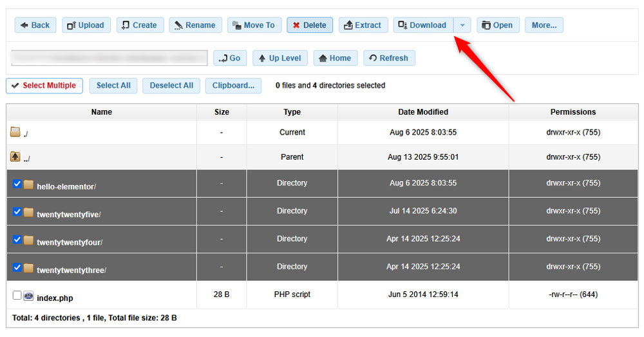Uncheck the hello-elementor directory checkbox
644x337 pixels.
(x=17, y=184)
